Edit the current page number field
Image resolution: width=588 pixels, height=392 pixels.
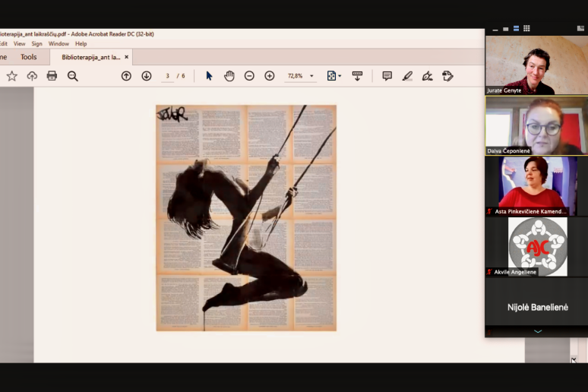pyautogui.click(x=168, y=76)
